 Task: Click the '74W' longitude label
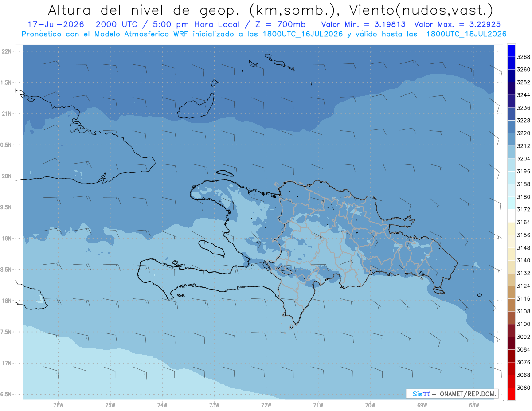(x=162, y=405)
